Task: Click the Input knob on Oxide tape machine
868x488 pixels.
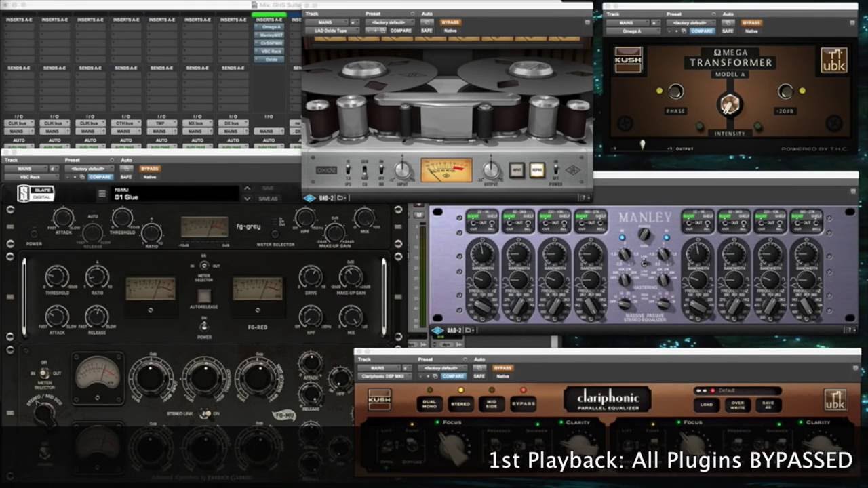Action: point(403,169)
